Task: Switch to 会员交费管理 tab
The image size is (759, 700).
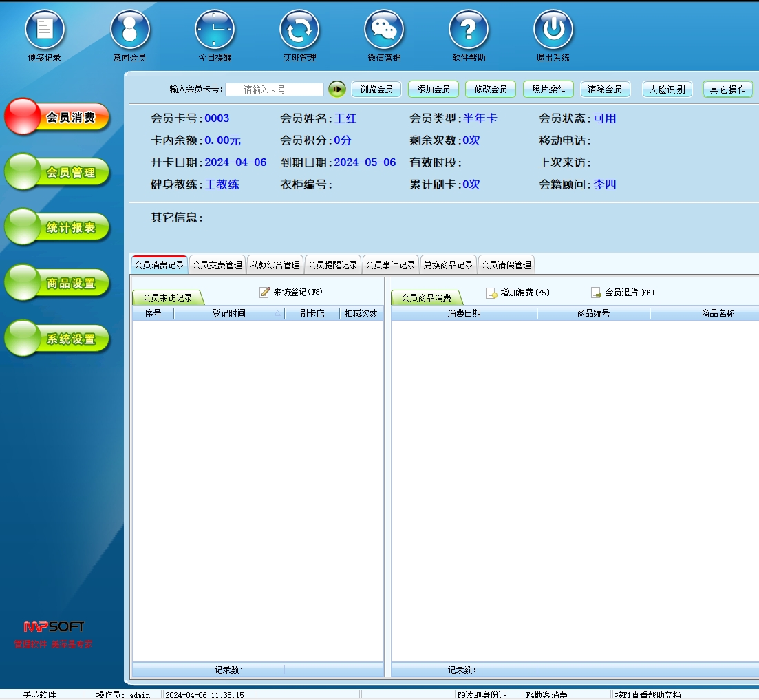Action: (x=217, y=265)
